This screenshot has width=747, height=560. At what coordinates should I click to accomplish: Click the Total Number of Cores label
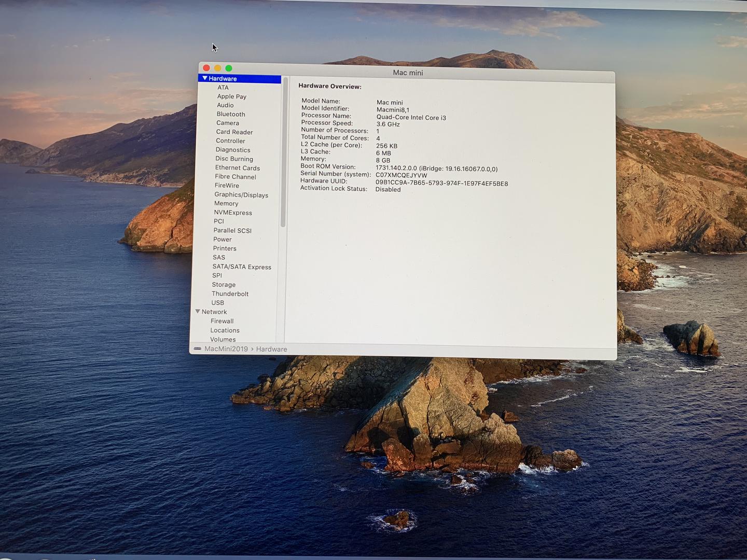(335, 137)
